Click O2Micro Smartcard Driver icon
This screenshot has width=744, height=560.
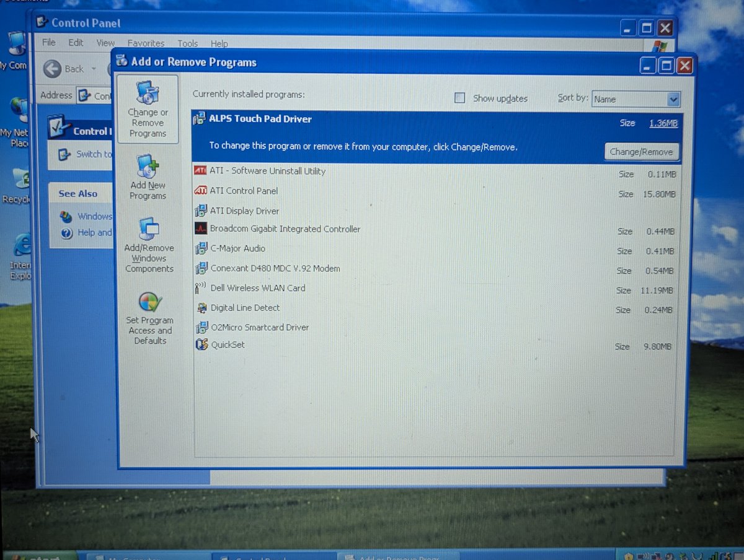(x=201, y=327)
